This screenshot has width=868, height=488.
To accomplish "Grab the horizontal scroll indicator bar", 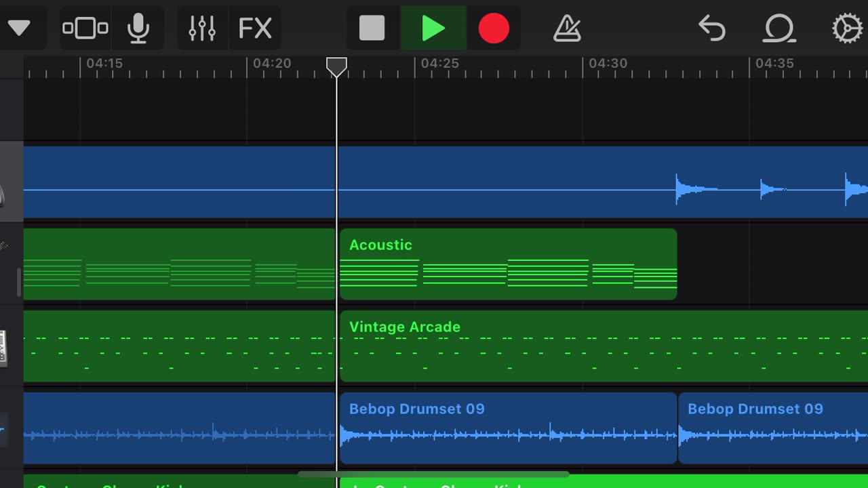I will click(433, 474).
